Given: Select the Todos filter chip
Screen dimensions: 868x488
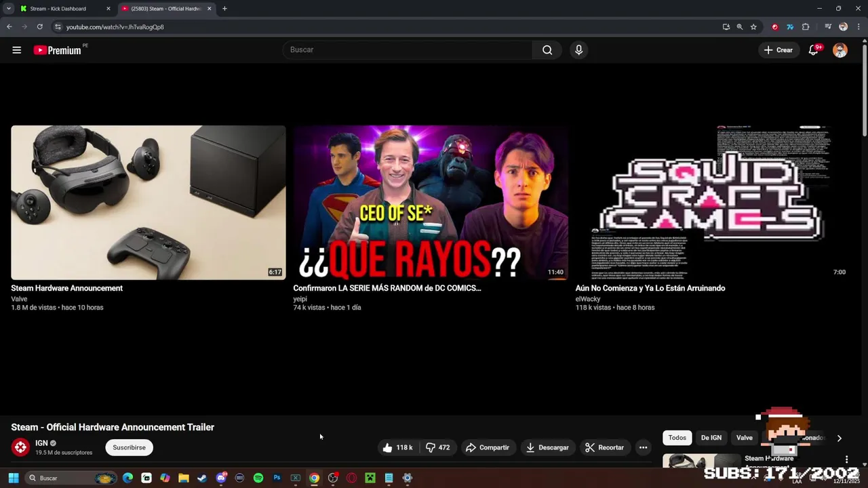Looking at the screenshot, I should 677,438.
